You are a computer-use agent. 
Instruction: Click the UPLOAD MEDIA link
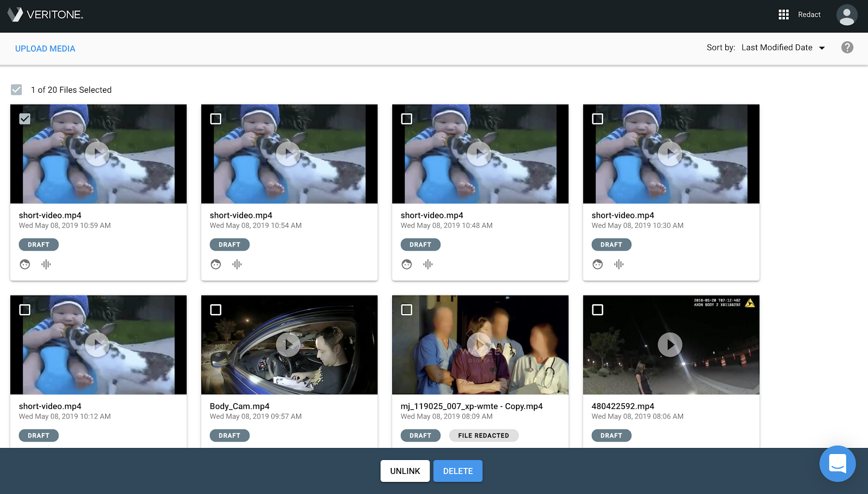45,49
